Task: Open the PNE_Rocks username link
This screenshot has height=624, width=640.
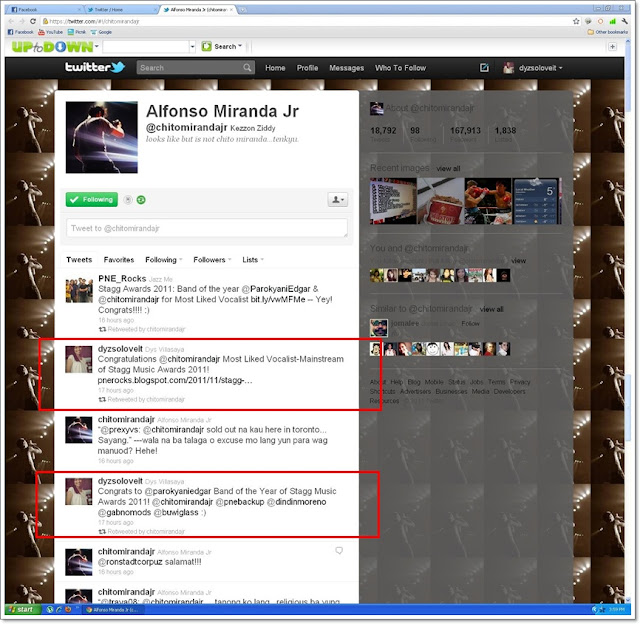Action: pyautogui.click(x=122, y=278)
